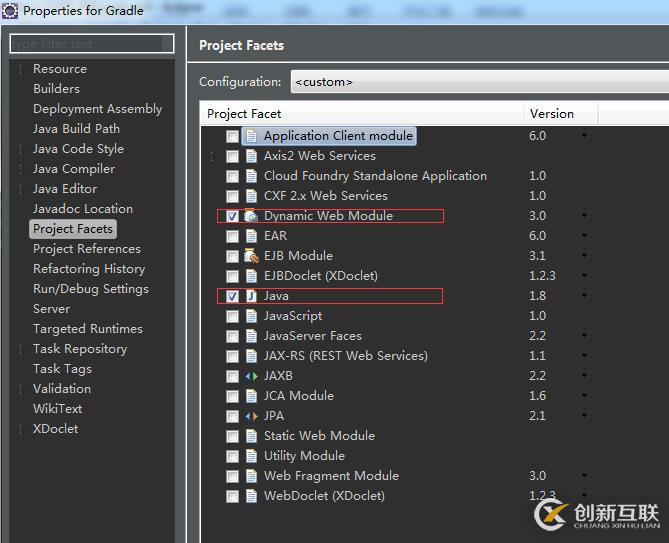Select the EJBDoclet (XDoclet) row label
This screenshot has height=543, width=669.
321,276
